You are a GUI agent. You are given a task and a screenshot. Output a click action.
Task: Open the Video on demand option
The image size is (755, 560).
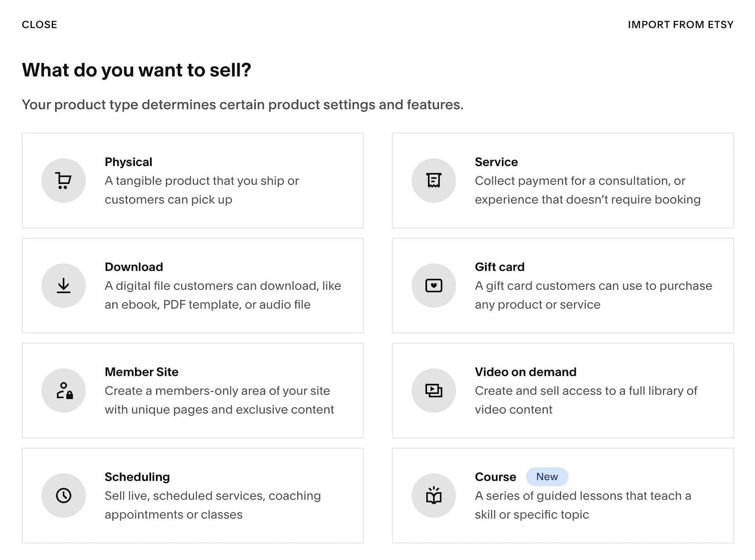pyautogui.click(x=562, y=390)
